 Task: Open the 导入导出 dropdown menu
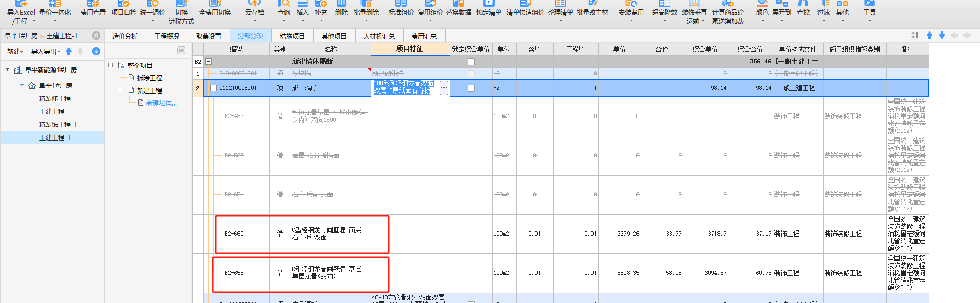(45, 52)
